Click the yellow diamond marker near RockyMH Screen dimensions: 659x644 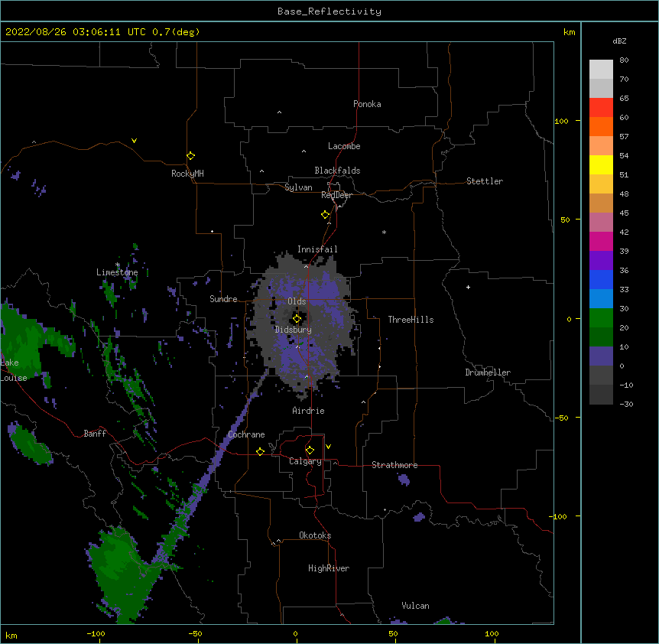pyautogui.click(x=190, y=156)
